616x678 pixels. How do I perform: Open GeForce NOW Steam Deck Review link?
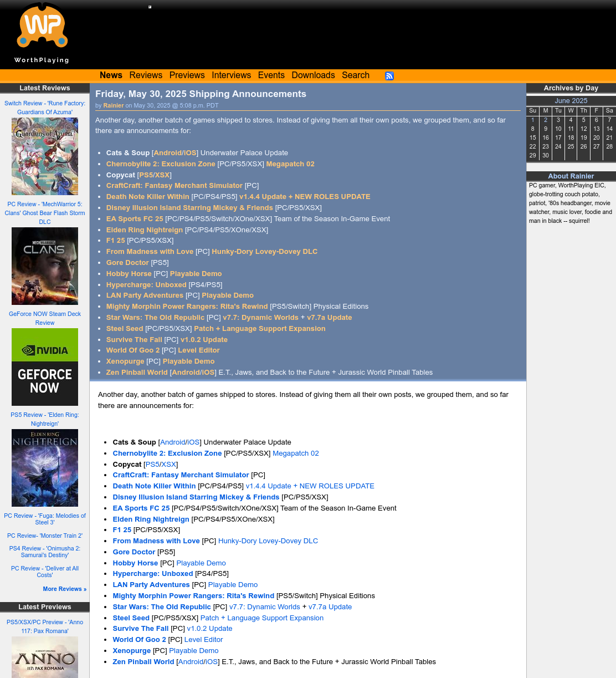tap(45, 318)
